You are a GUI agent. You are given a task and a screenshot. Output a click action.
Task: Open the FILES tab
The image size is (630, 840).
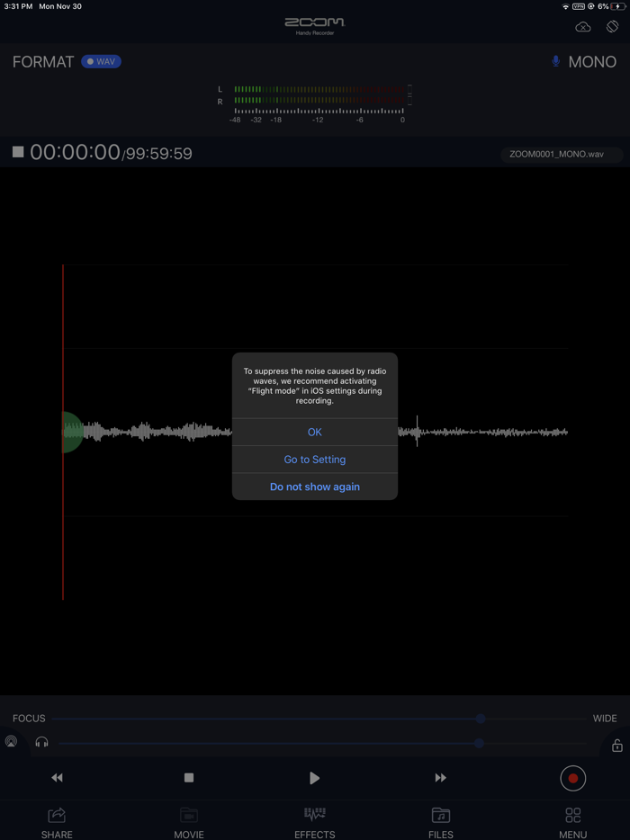(441, 823)
